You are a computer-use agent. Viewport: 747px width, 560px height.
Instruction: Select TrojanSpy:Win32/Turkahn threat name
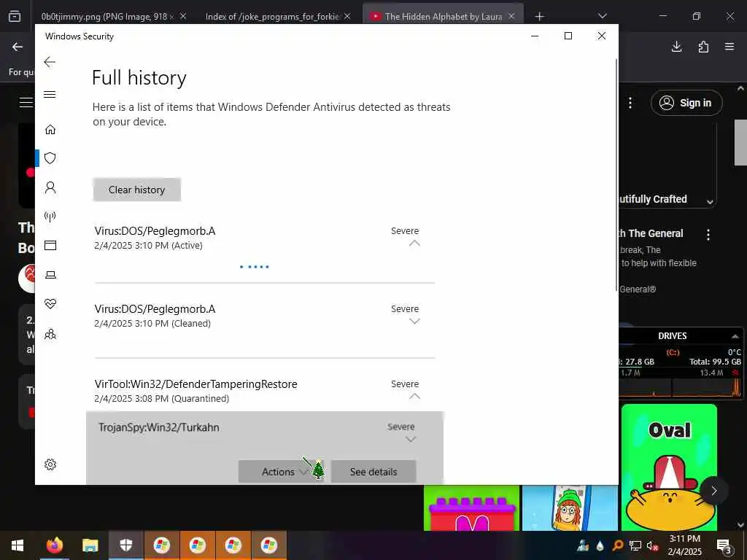click(x=158, y=427)
